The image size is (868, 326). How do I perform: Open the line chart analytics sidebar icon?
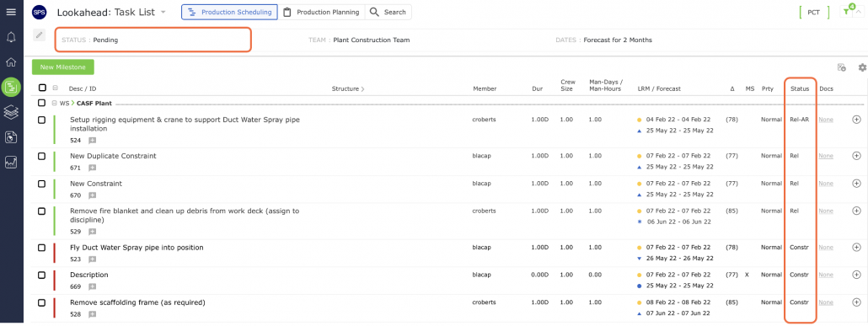pos(11,163)
